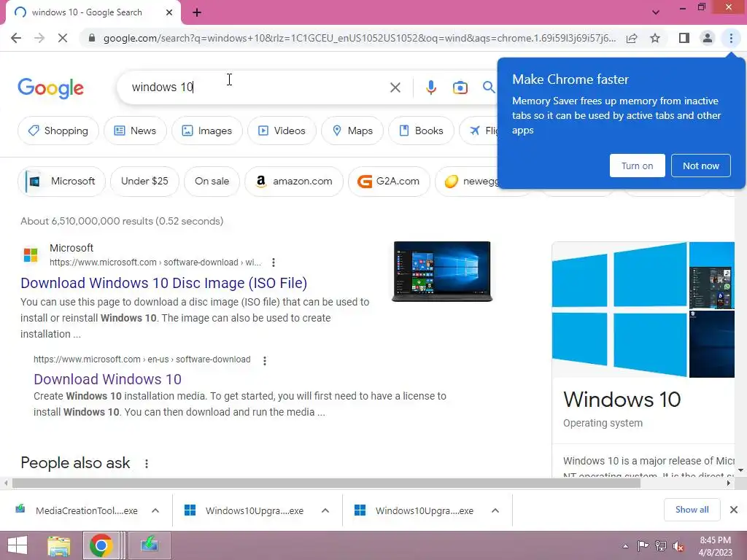Select the amazon.com chip
Image resolution: width=747 pixels, height=560 pixels.
pyautogui.click(x=294, y=182)
